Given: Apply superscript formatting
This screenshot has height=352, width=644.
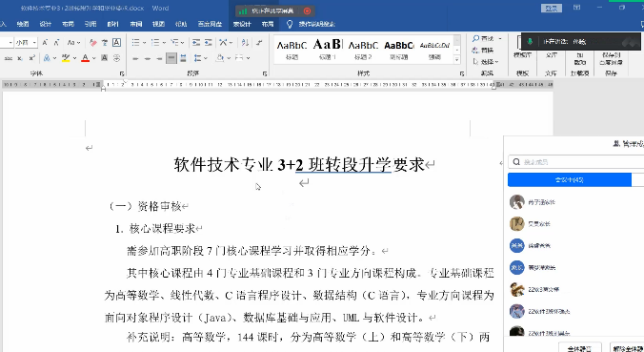Looking at the screenshot, I should click(31, 58).
